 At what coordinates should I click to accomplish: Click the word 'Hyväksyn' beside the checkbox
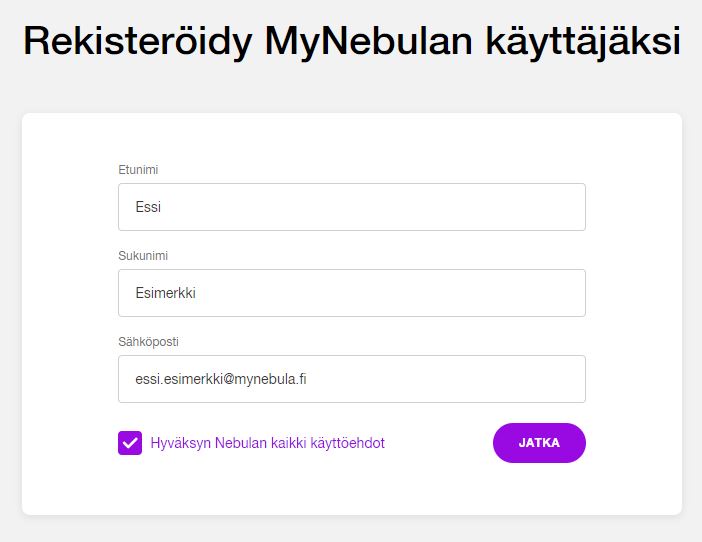[180, 443]
